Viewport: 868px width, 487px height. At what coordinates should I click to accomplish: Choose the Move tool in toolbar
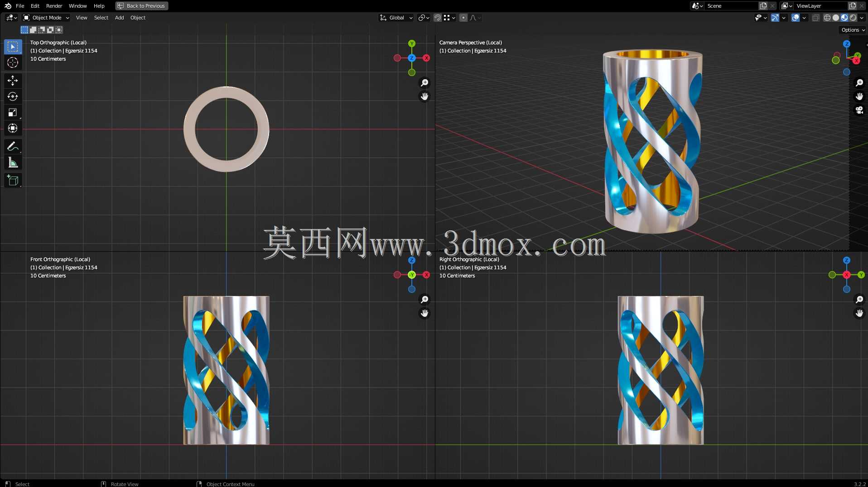(13, 81)
